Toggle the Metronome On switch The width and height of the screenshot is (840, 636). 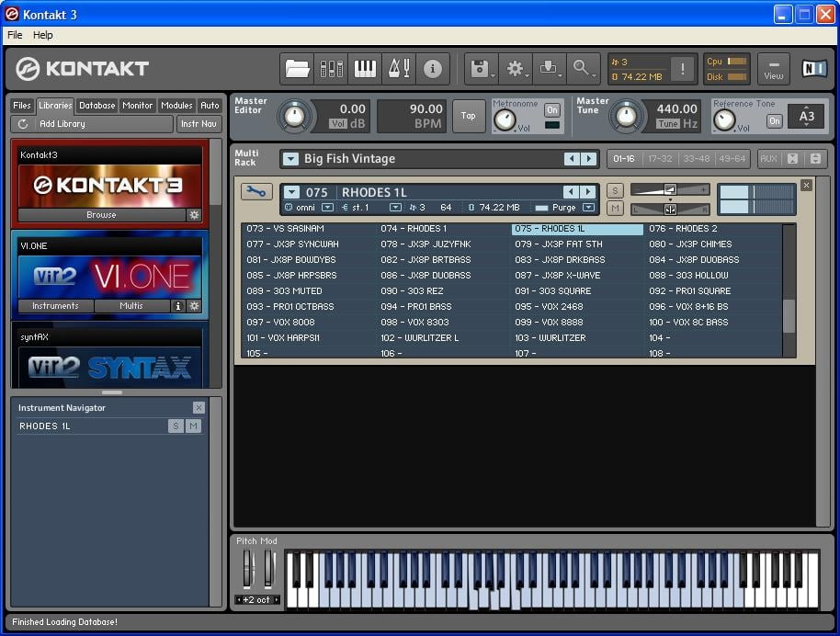(x=551, y=109)
